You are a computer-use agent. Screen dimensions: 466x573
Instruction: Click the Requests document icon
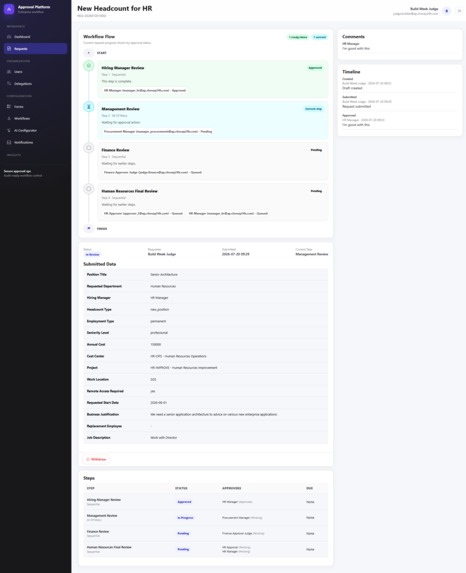pyautogui.click(x=9, y=49)
